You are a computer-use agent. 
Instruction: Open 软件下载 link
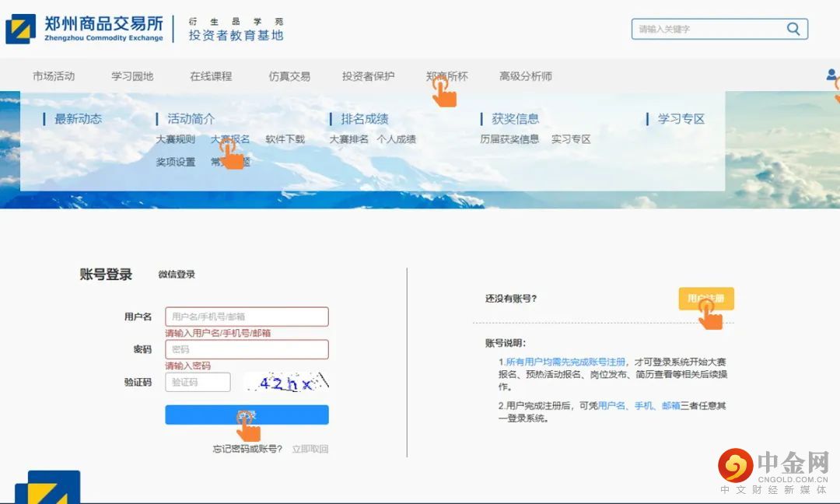pos(285,139)
